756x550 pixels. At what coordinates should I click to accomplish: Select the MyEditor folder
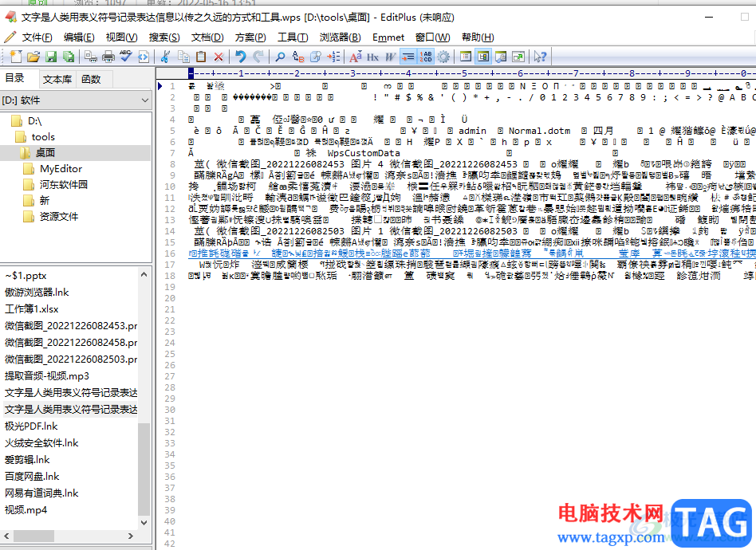pos(61,169)
